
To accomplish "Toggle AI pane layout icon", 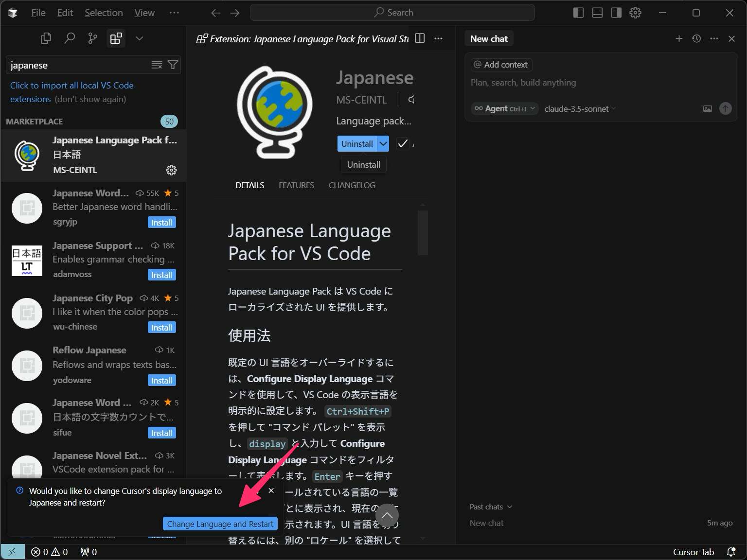I will pos(616,13).
